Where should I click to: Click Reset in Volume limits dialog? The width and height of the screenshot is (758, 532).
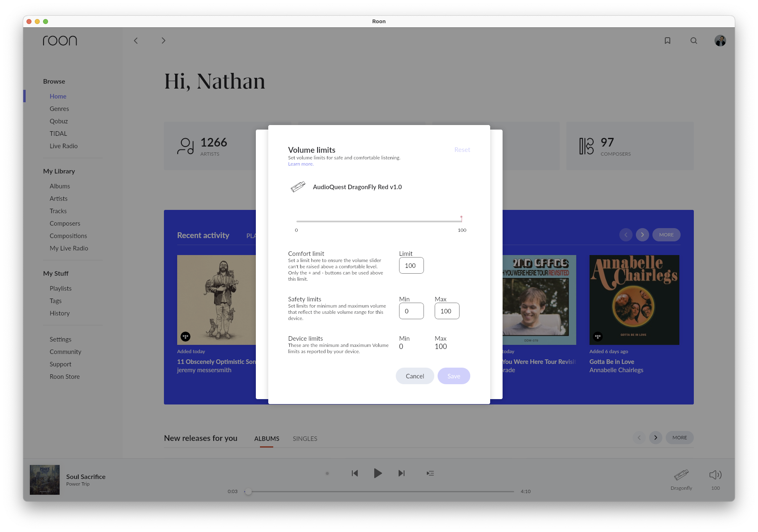click(x=462, y=149)
